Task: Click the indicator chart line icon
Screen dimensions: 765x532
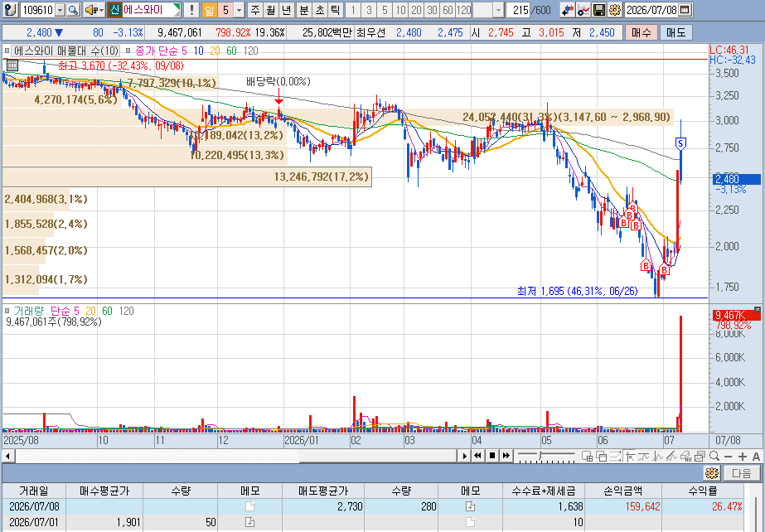Action: [x=583, y=9]
